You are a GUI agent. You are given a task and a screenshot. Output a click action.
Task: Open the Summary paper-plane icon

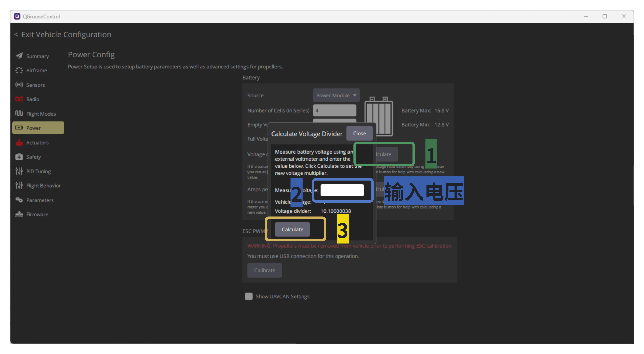tap(19, 56)
